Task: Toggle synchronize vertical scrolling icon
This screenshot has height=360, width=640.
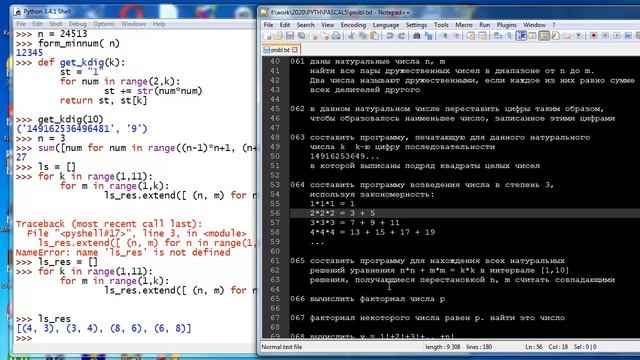Action: 471,36
